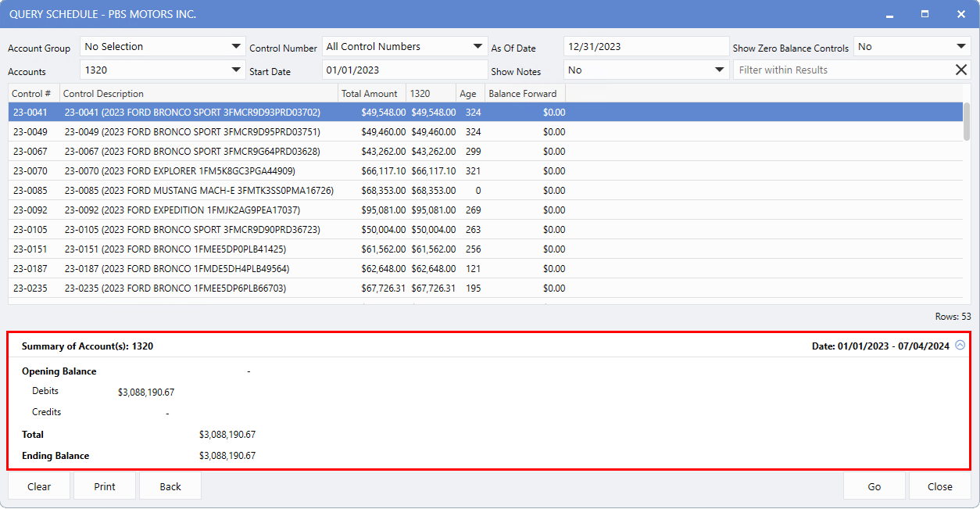
Task: Select control 23-0041 row
Action: tap(485, 113)
